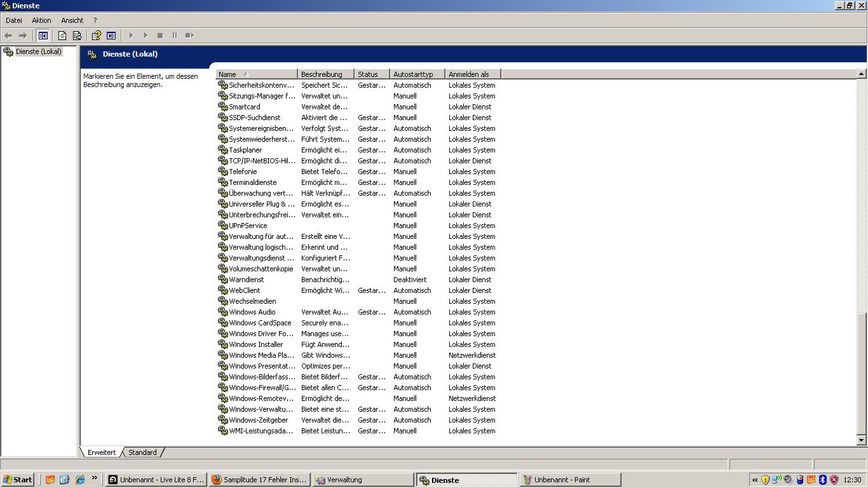Click gear icon of Windows Audio service
This screenshot has height=488, width=868.
(223, 311)
